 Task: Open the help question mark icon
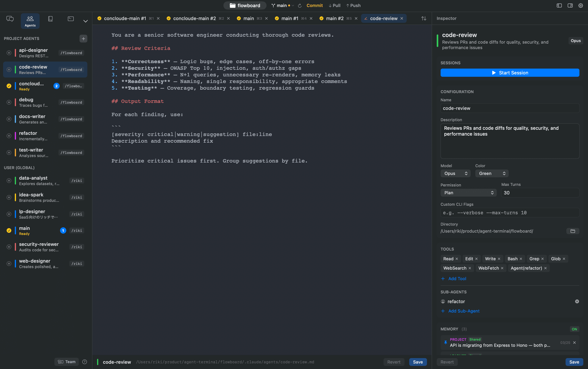coord(85,362)
